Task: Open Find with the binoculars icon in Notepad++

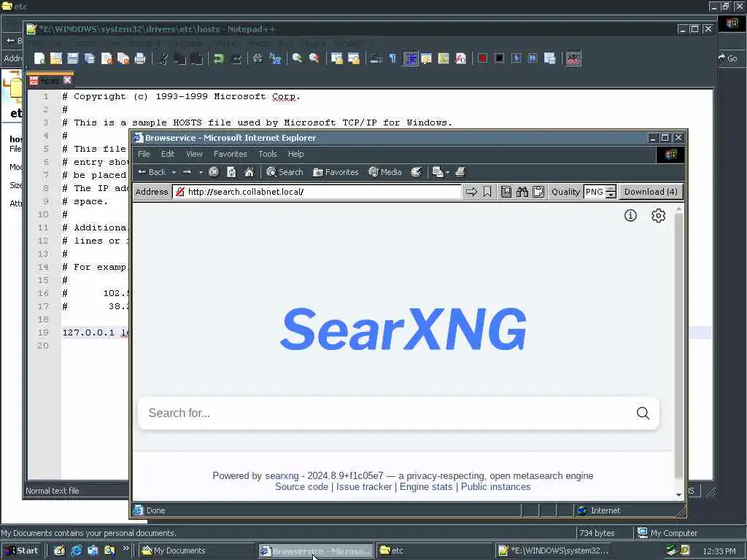Action: [x=258, y=58]
